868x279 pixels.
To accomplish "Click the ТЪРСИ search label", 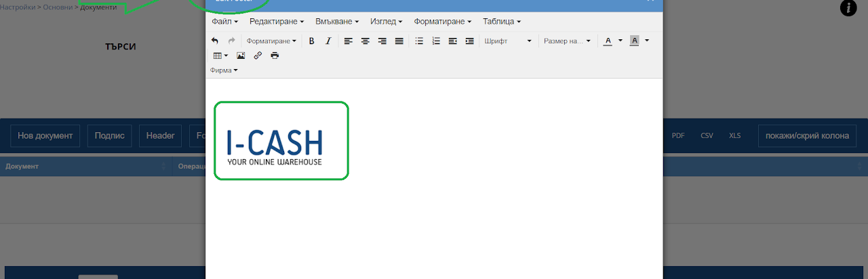I will pyautogui.click(x=121, y=47).
